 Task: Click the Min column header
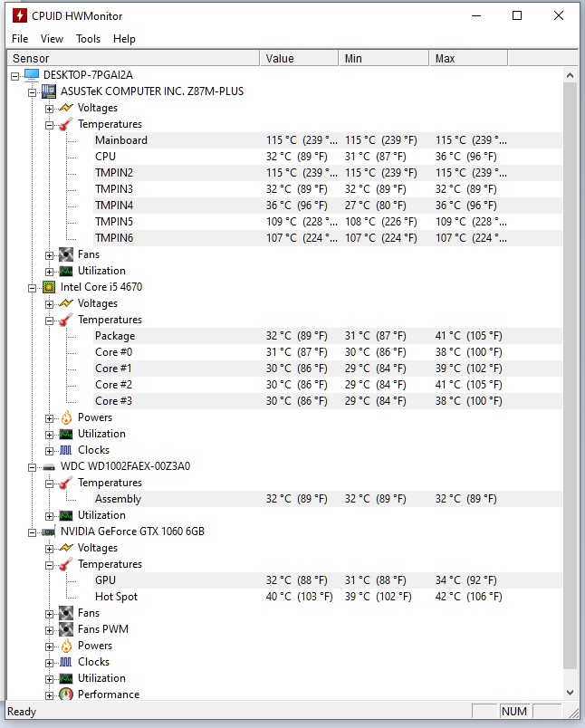(384, 59)
